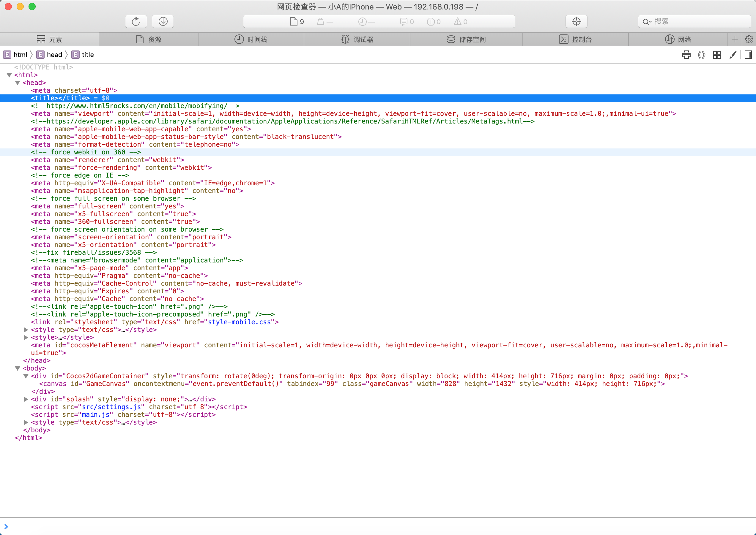
Task: Click the shadow DOM brackets icon
Action: click(x=701, y=55)
